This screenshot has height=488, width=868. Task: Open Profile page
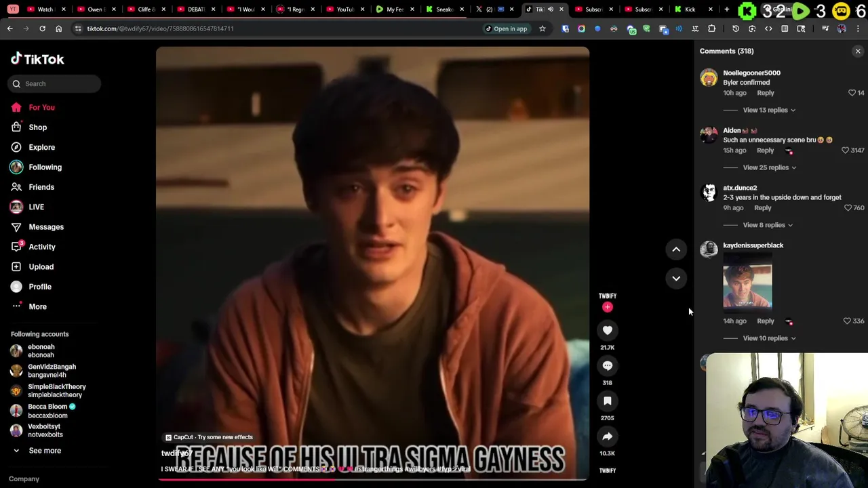(x=39, y=287)
